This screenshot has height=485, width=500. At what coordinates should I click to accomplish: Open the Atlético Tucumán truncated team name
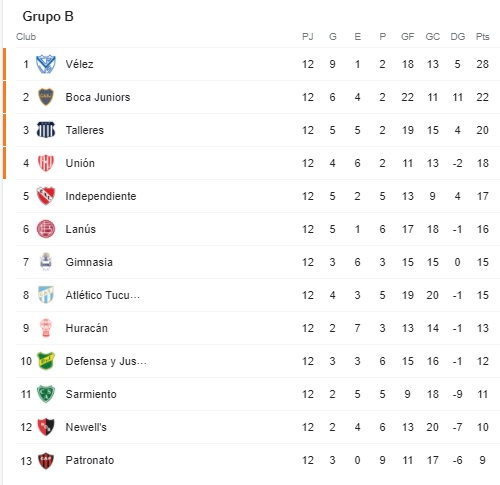(103, 295)
